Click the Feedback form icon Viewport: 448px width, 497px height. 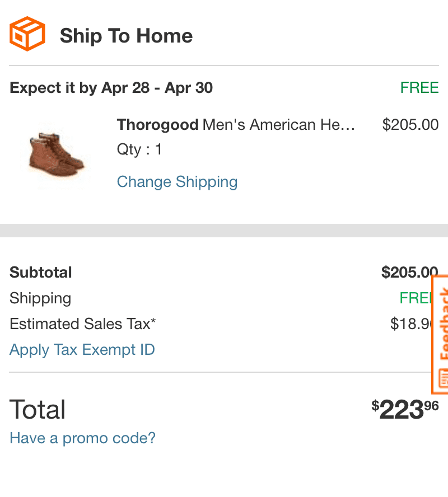coord(444,378)
